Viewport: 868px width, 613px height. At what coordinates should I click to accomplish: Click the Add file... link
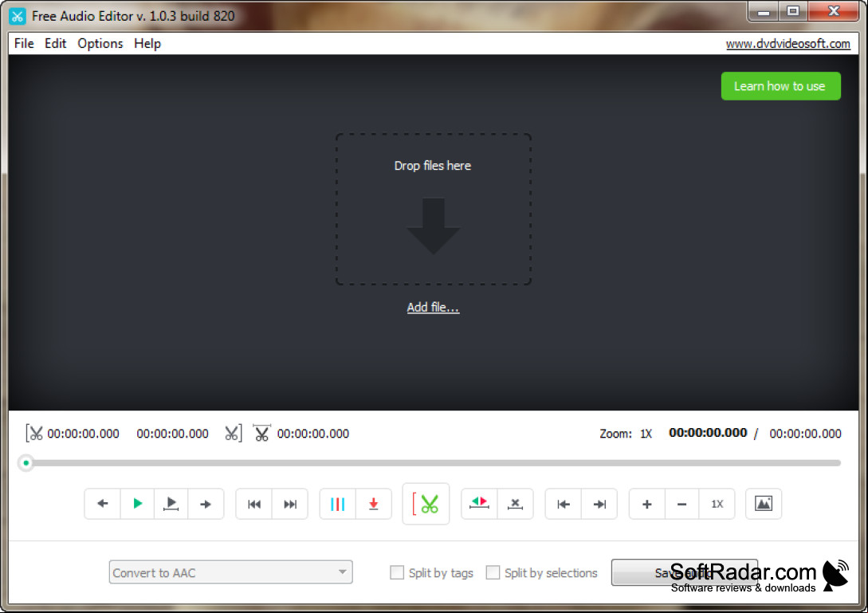(x=433, y=308)
